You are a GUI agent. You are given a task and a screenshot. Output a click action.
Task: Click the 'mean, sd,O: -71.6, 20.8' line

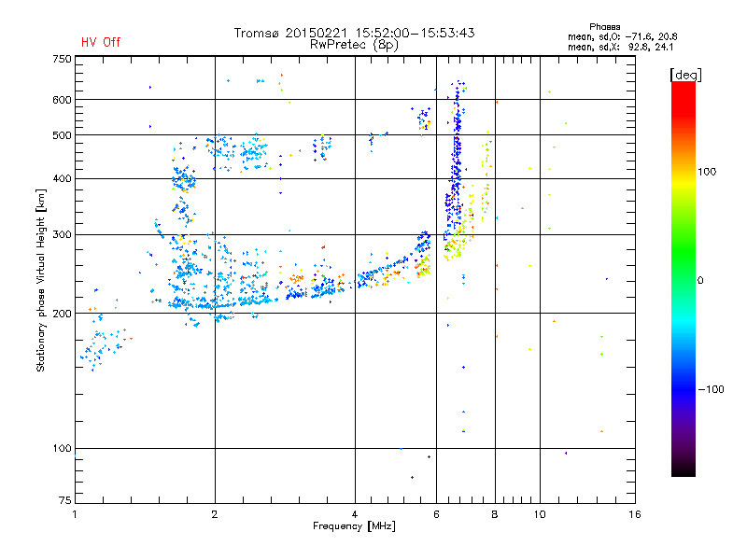(622, 36)
